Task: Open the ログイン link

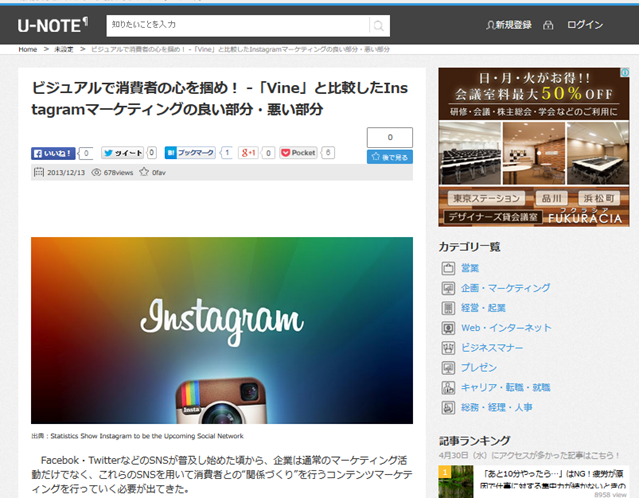Action: (x=585, y=25)
